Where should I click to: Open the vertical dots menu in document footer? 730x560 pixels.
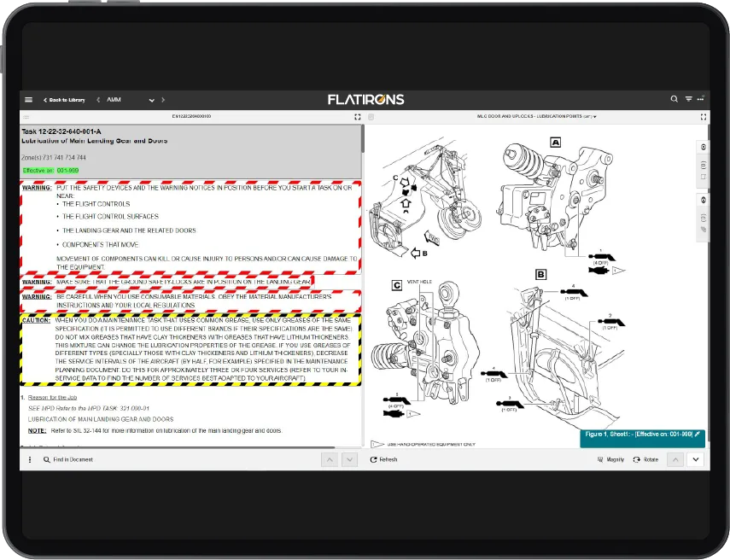click(30, 459)
